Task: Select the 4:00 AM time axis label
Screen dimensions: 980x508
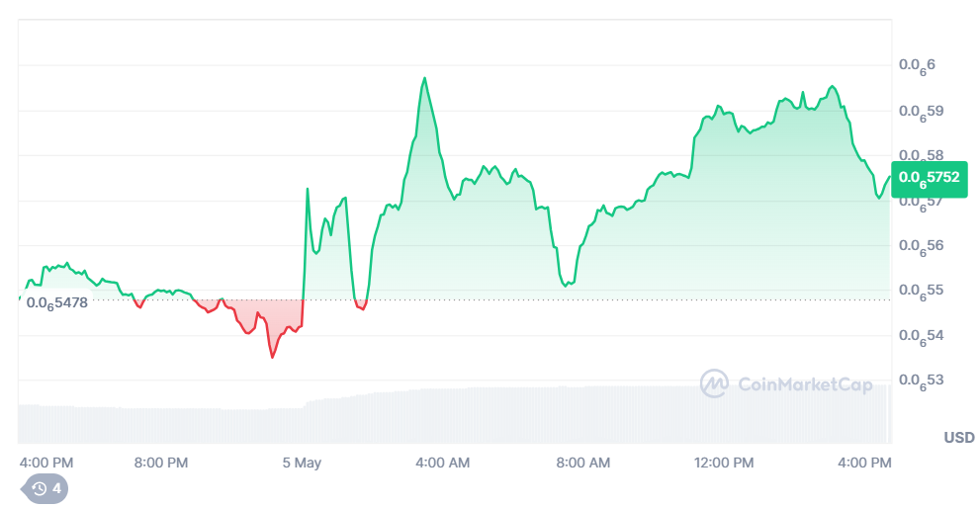Action: click(x=442, y=463)
